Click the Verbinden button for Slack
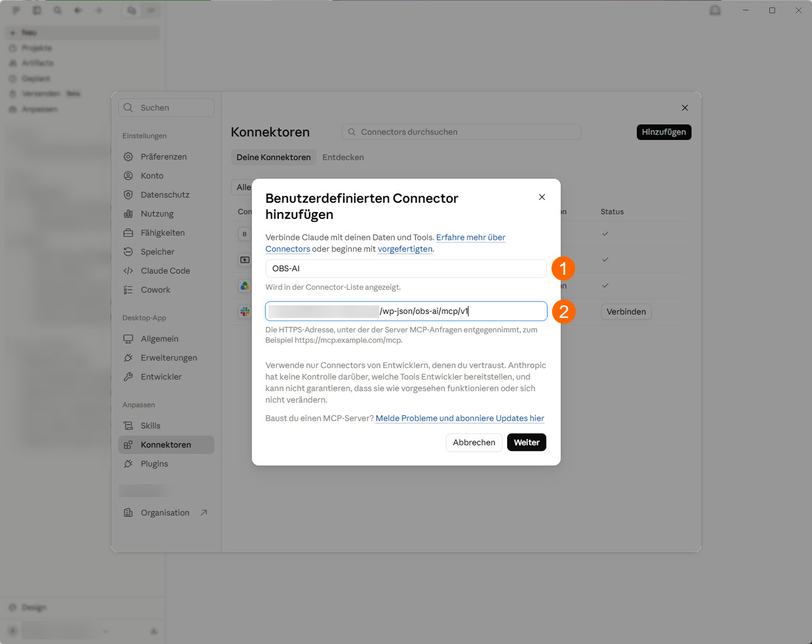The height and width of the screenshot is (644, 812). coord(626,312)
